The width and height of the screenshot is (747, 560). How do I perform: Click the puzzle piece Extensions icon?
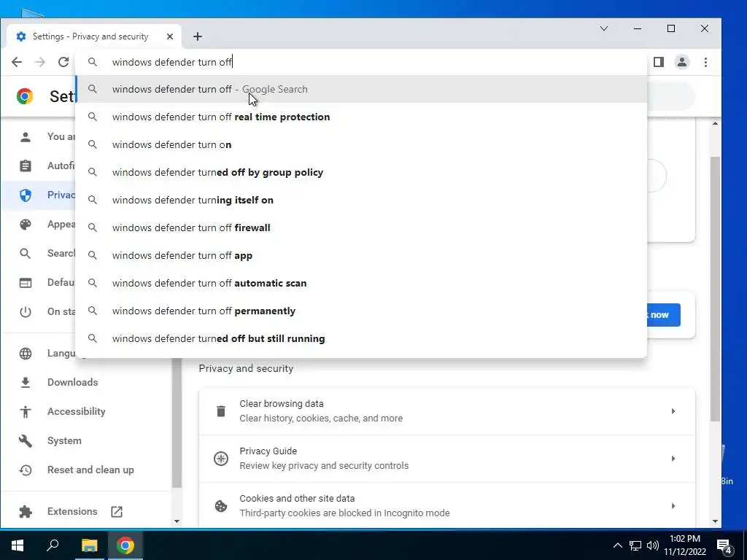[26, 512]
